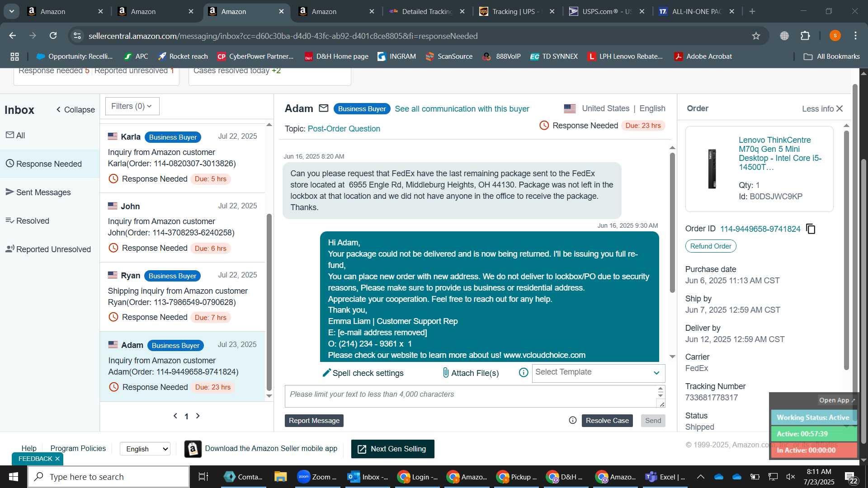Open Chrome tab search dropdown
The width and height of the screenshot is (868, 488).
coord(11,11)
